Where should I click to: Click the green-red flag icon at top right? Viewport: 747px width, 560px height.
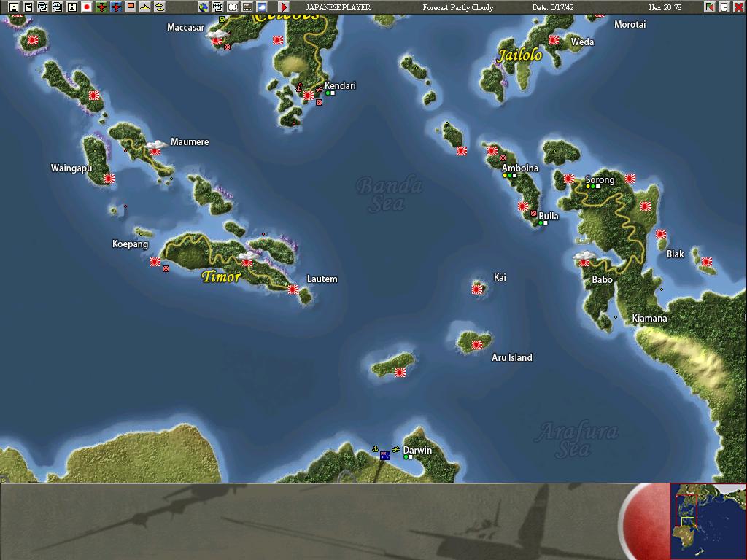(x=709, y=7)
